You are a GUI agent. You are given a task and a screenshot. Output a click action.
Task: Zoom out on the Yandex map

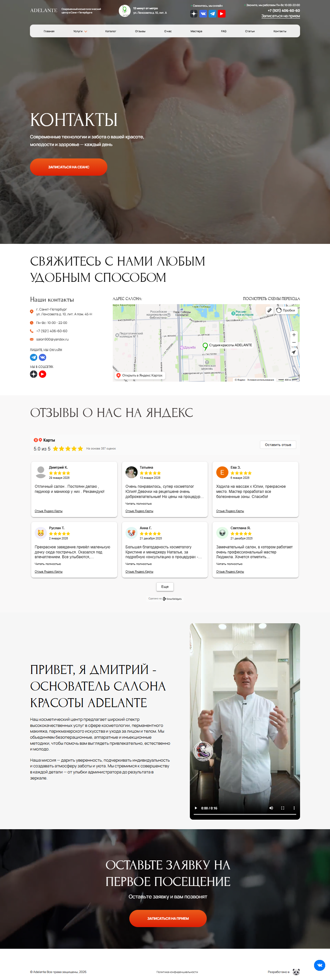coord(294,342)
